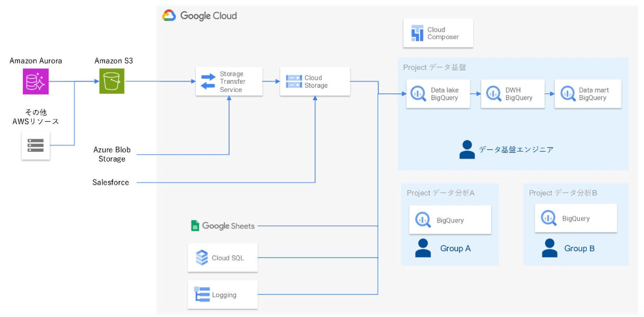This screenshot has height=317, width=644.
Task: Select the Cloud Storage text
Action: click(316, 81)
